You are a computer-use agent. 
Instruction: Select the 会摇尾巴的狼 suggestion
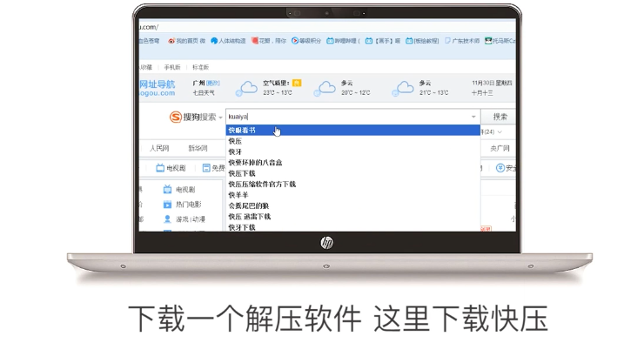[x=352, y=205]
